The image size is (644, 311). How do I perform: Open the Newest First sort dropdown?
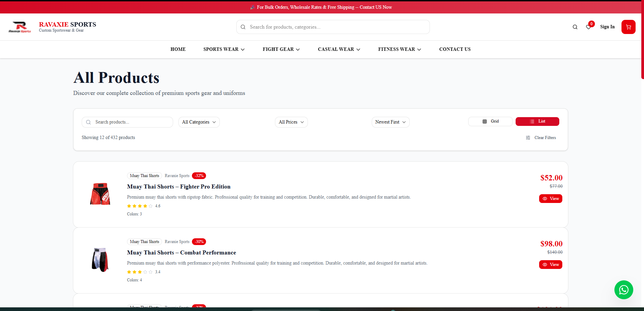[390, 122]
